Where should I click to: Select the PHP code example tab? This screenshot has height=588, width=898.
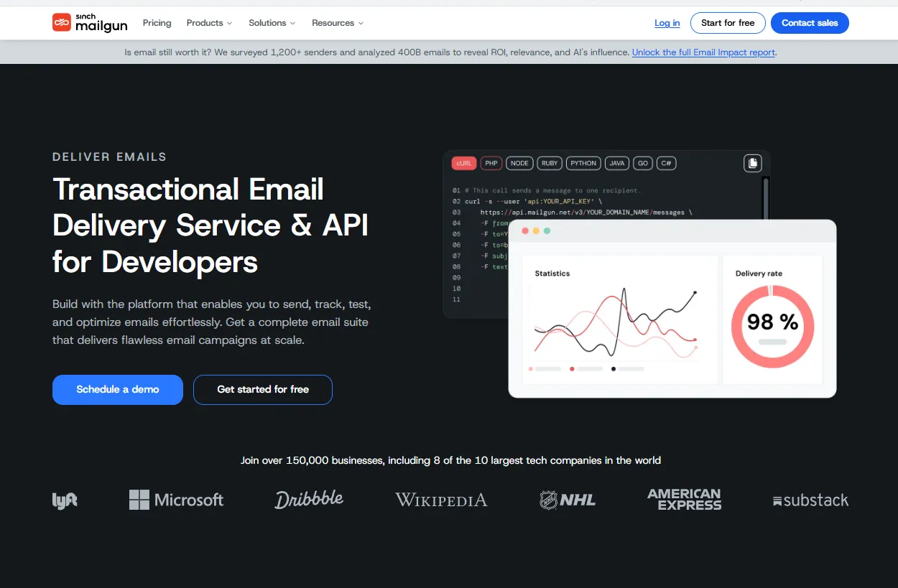[x=491, y=163]
